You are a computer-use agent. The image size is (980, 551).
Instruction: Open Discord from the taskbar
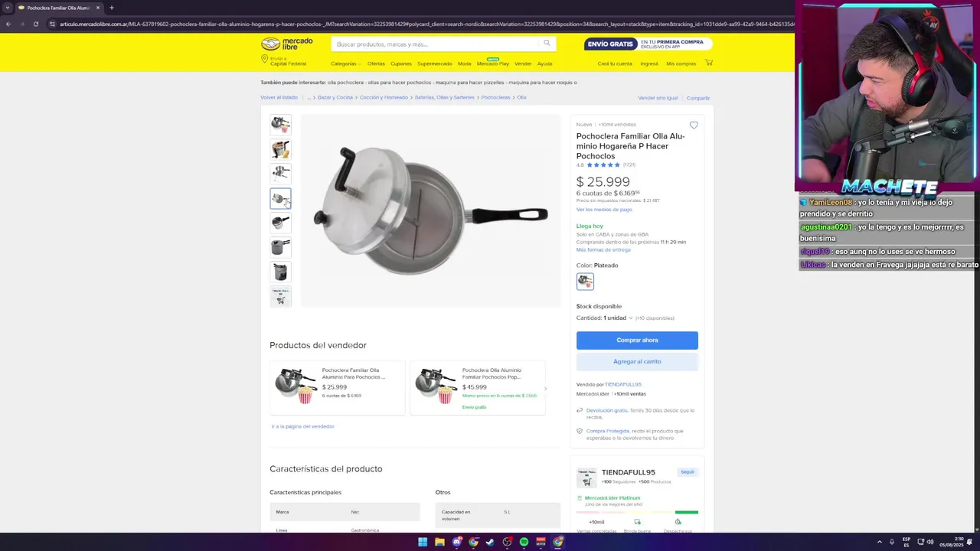pyautogui.click(x=456, y=542)
